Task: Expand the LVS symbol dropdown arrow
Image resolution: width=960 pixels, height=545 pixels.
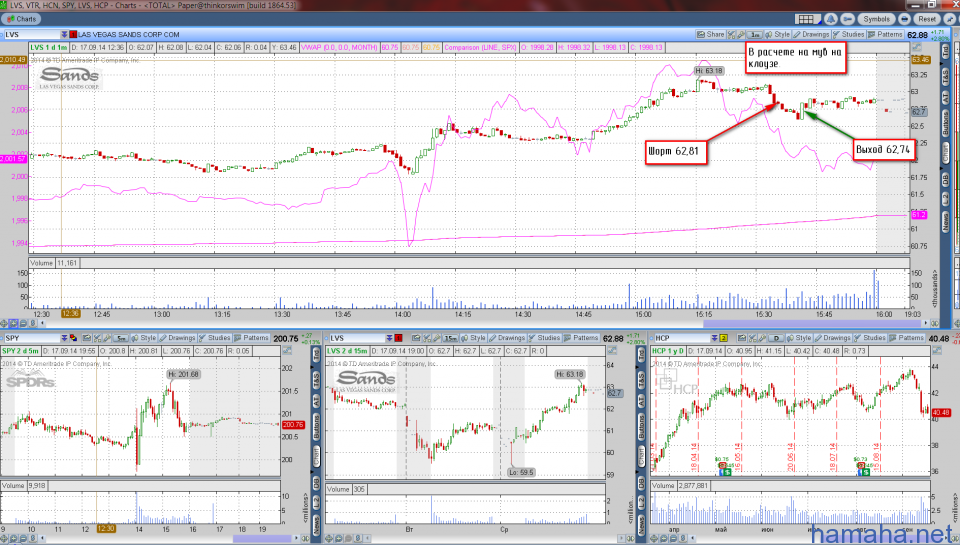Action: 64,34
